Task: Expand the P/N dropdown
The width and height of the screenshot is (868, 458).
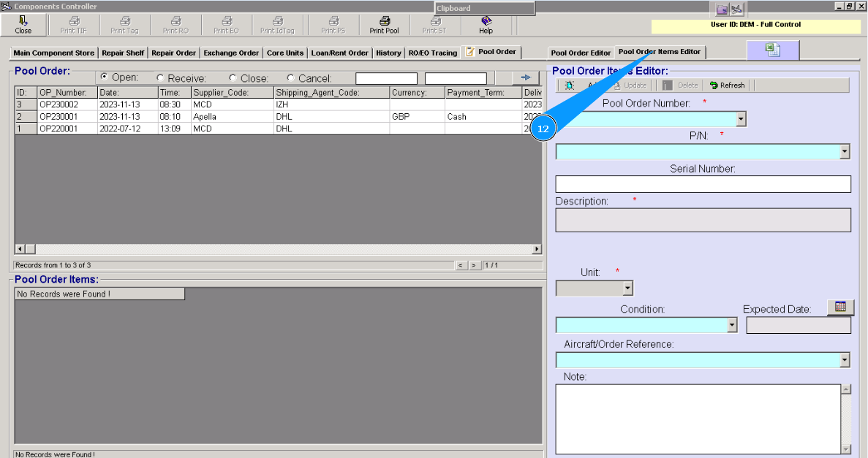Action: (x=845, y=151)
